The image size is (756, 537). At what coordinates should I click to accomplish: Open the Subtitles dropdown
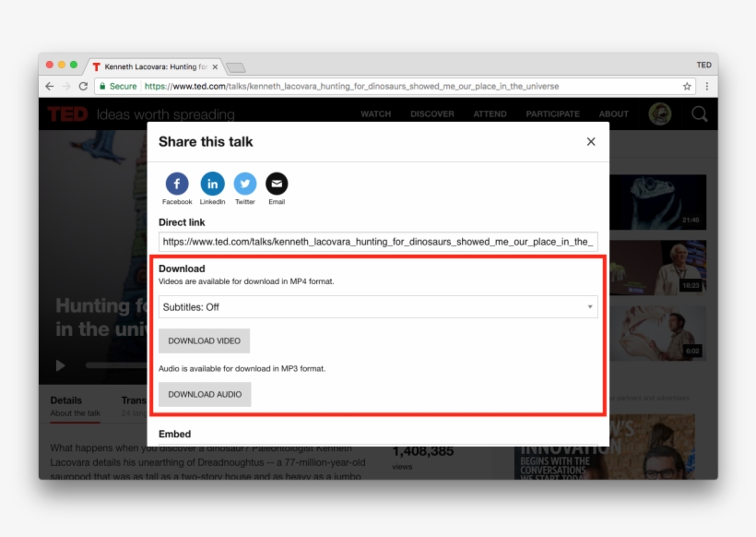point(378,307)
